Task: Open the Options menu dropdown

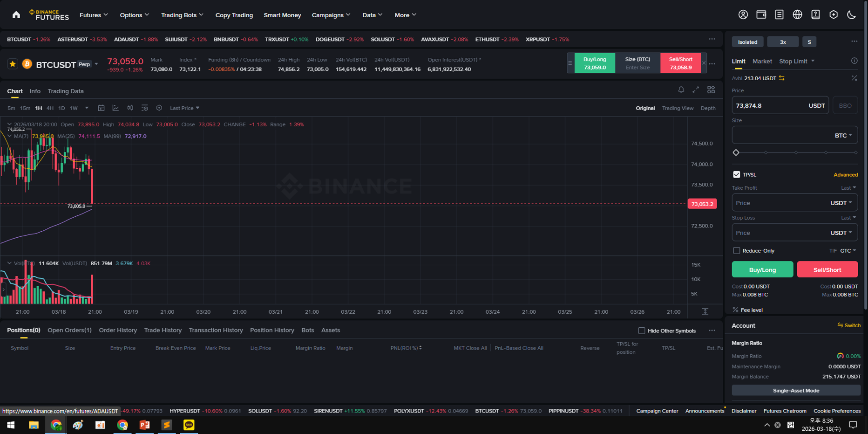Action: click(135, 15)
